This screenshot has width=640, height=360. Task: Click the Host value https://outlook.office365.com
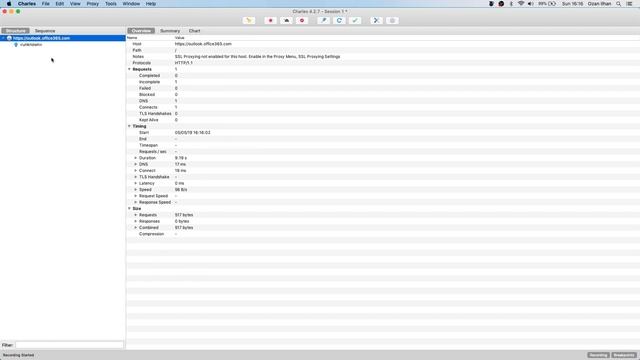[x=203, y=44]
